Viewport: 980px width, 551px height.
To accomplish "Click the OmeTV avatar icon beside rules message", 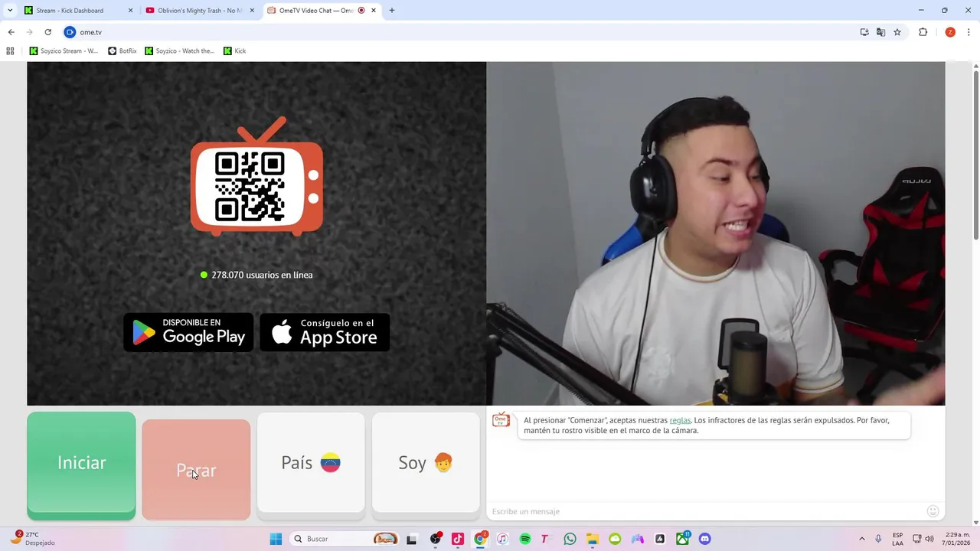I will coord(501,419).
